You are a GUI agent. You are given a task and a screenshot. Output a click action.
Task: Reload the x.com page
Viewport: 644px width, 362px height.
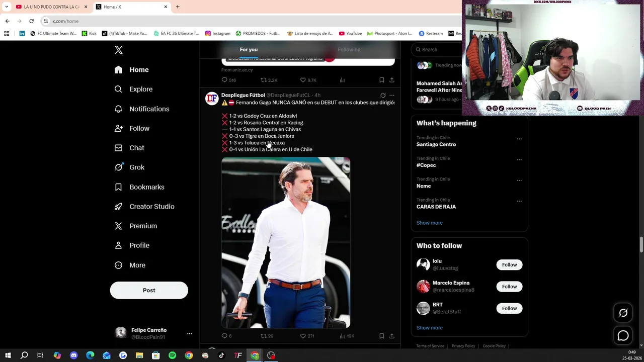(31, 21)
